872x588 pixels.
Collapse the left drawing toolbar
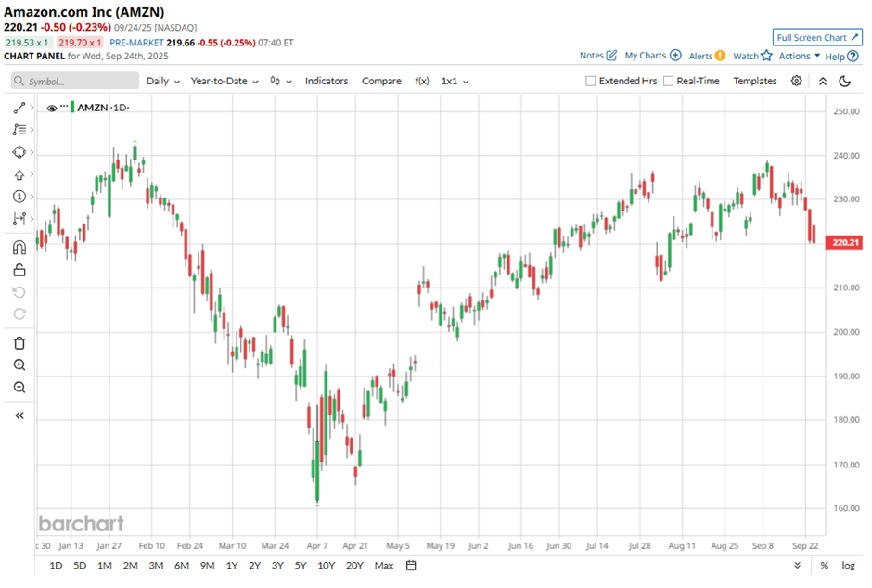[19, 415]
